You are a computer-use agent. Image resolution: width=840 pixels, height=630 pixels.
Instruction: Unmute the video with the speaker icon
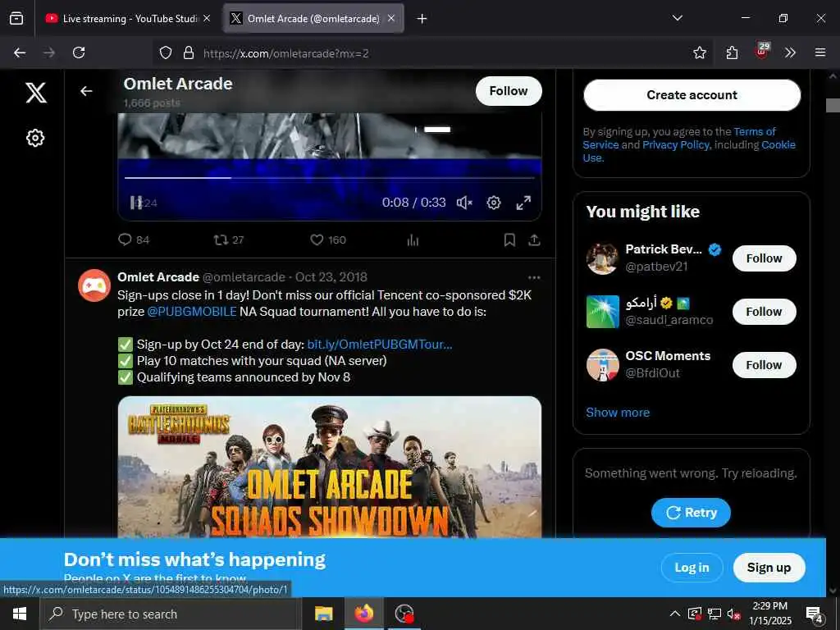pos(464,203)
